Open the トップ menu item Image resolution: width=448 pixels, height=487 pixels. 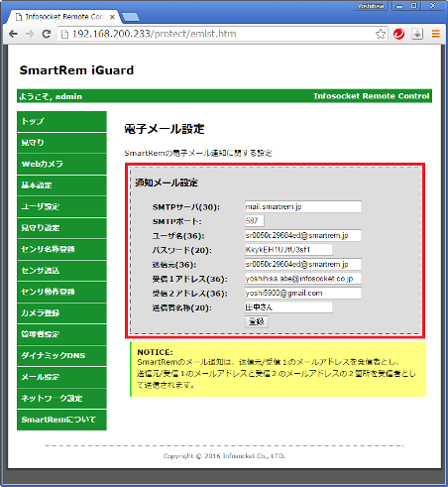(x=61, y=121)
